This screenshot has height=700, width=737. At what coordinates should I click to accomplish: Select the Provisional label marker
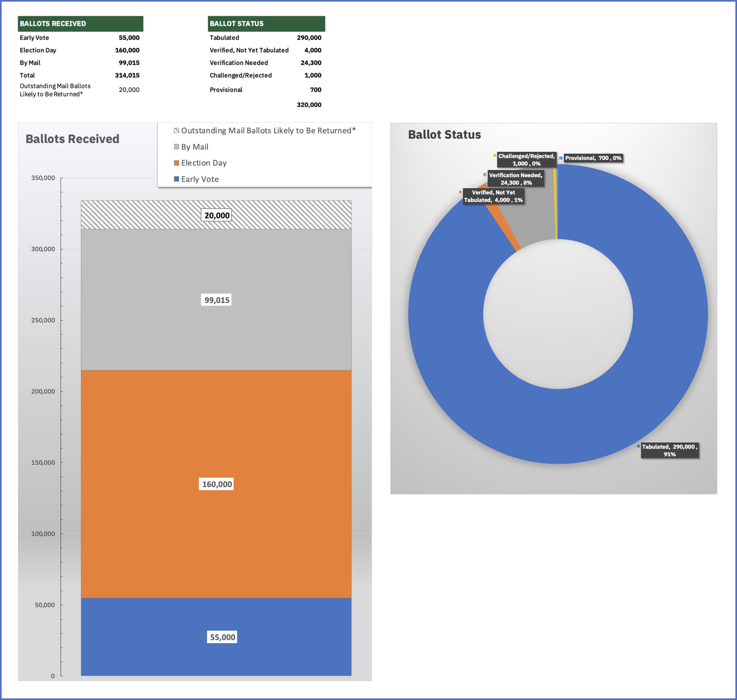[x=562, y=158]
